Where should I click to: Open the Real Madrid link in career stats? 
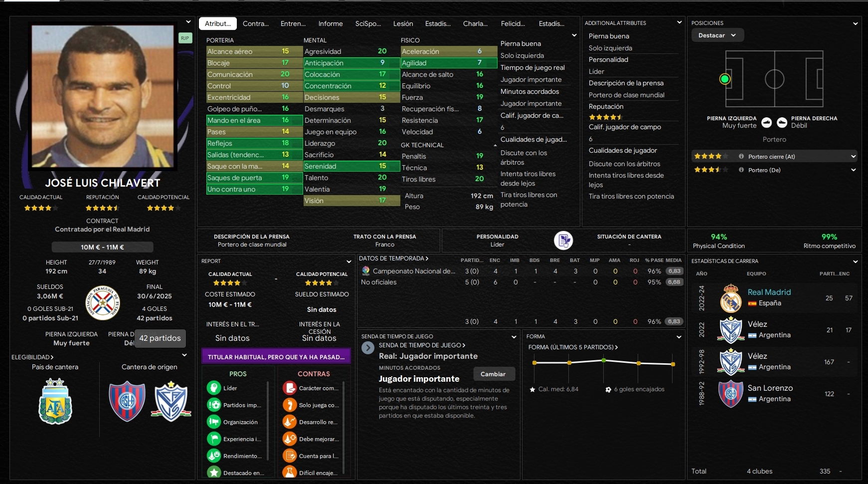tap(769, 292)
